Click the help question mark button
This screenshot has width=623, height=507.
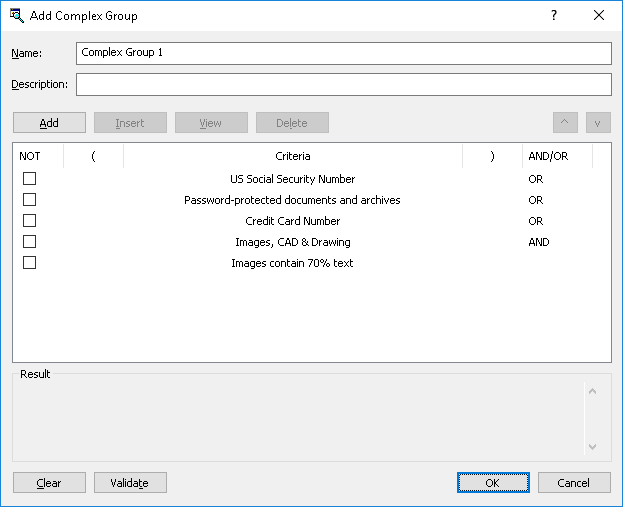(554, 15)
